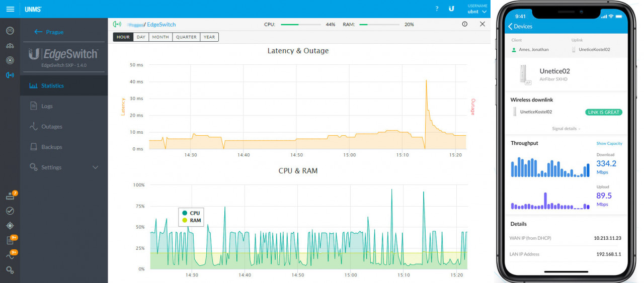
Task: Open the Backups section
Action: 64,147
